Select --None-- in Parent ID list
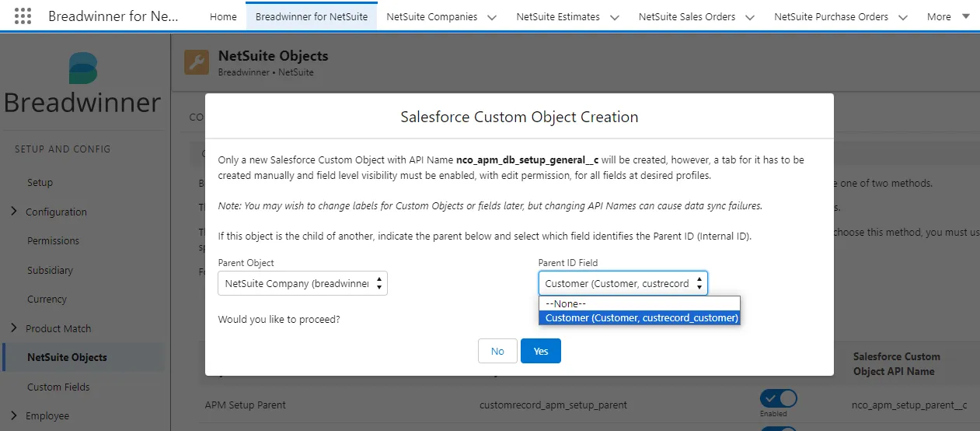Image resolution: width=980 pixels, height=431 pixels. 640,303
